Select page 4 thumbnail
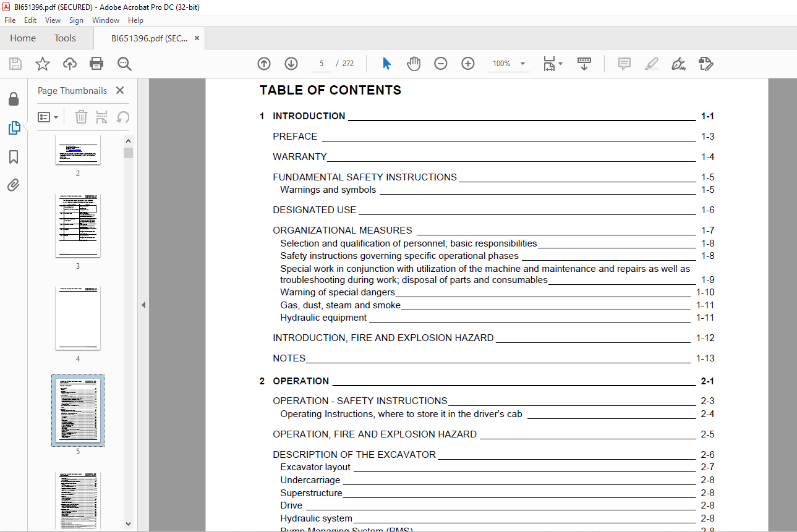Screen dimensions: 797x532 pyautogui.click(x=78, y=318)
